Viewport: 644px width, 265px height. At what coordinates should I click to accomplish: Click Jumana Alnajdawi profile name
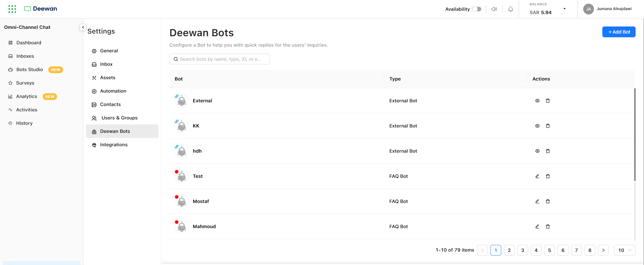tap(614, 9)
